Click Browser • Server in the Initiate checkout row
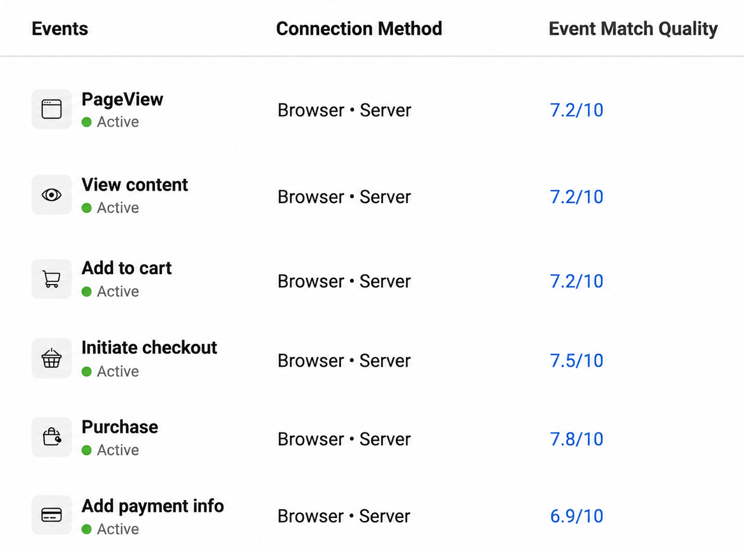This screenshot has height=560, width=746. [x=344, y=361]
